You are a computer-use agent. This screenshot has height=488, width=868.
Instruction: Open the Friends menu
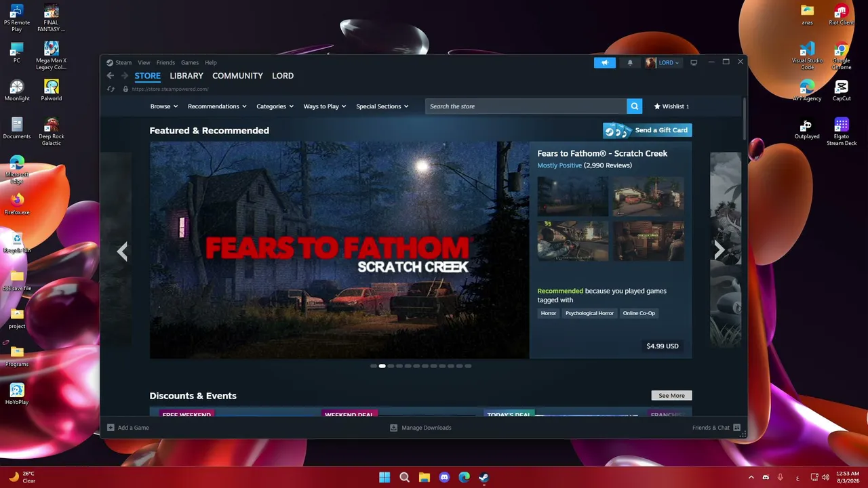[165, 62]
